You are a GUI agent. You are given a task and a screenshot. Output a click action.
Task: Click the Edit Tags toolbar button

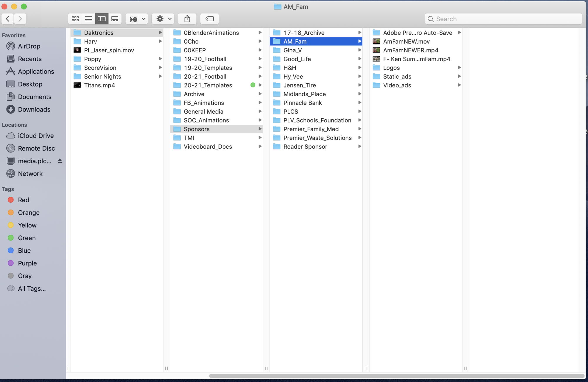pos(209,19)
